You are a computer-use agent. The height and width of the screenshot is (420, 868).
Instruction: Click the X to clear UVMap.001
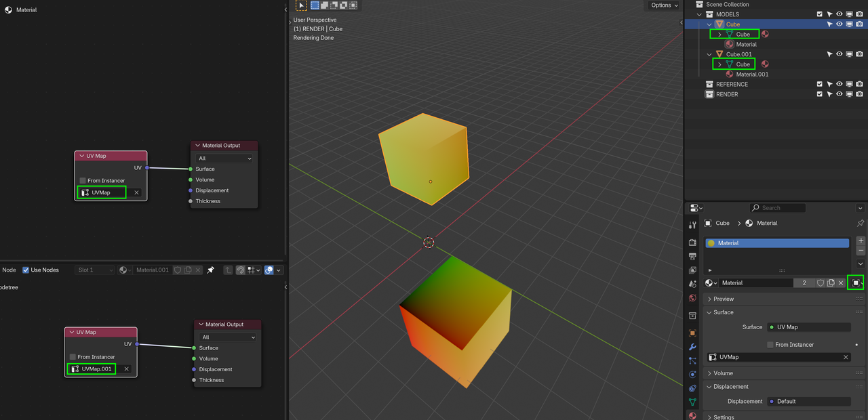(126, 369)
